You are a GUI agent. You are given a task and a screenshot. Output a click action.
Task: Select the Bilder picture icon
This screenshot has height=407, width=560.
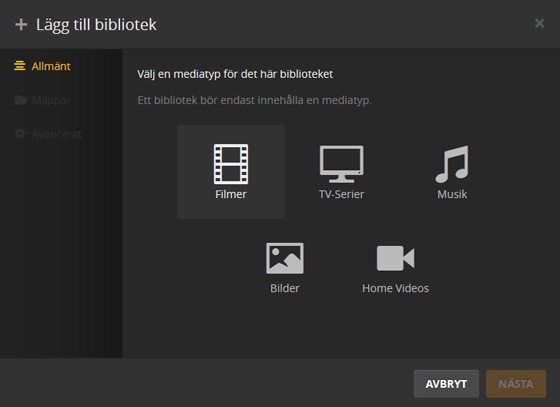pyautogui.click(x=285, y=258)
